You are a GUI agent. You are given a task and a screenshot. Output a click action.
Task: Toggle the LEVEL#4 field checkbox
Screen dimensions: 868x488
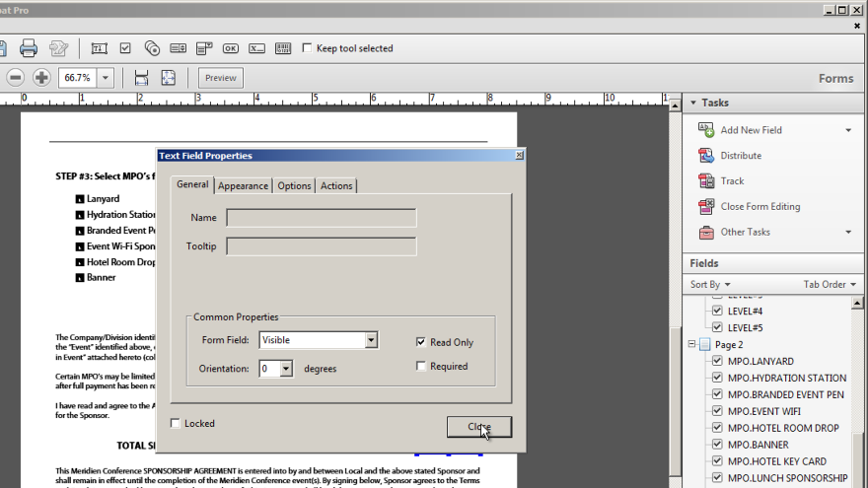[x=717, y=311]
